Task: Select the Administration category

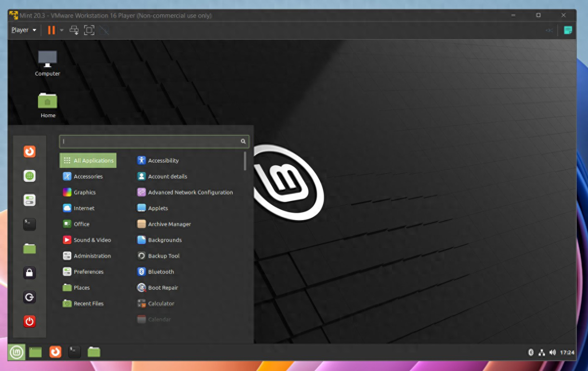Action: pyautogui.click(x=92, y=256)
